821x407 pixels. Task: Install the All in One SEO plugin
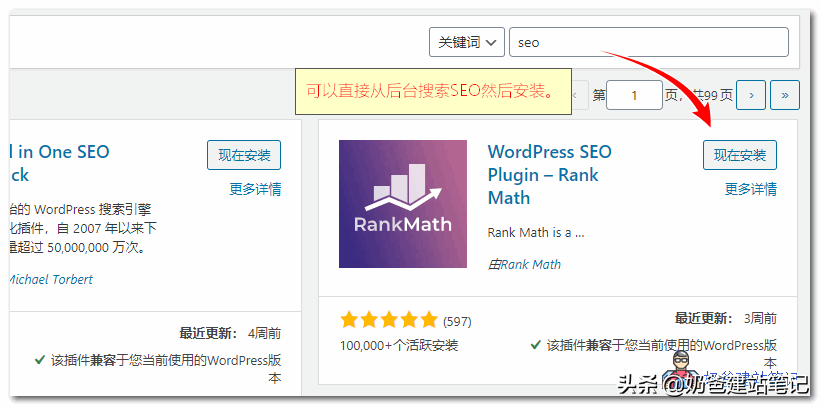tap(244, 155)
